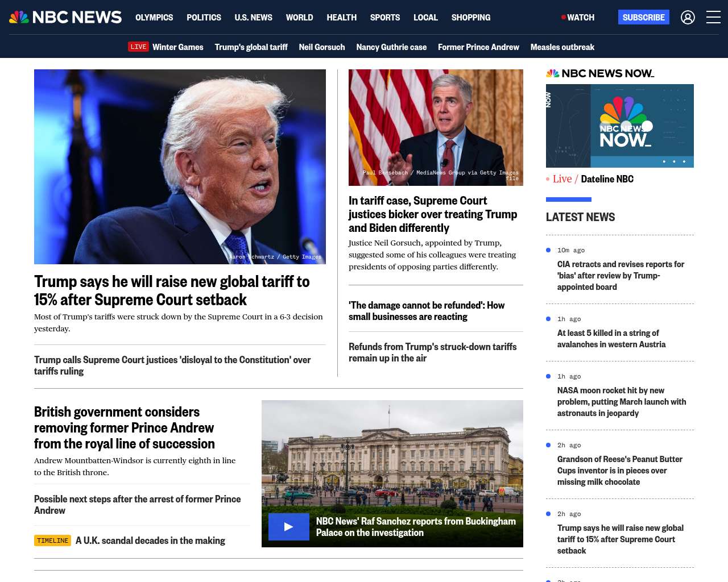This screenshot has width=728, height=582.
Task: Click the TIMELINE badge label
Action: [52, 541]
